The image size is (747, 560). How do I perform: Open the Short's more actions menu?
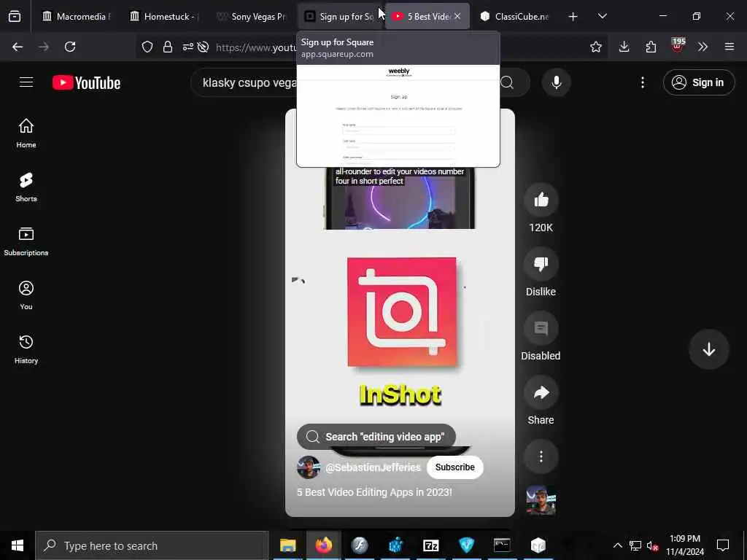[541, 456]
